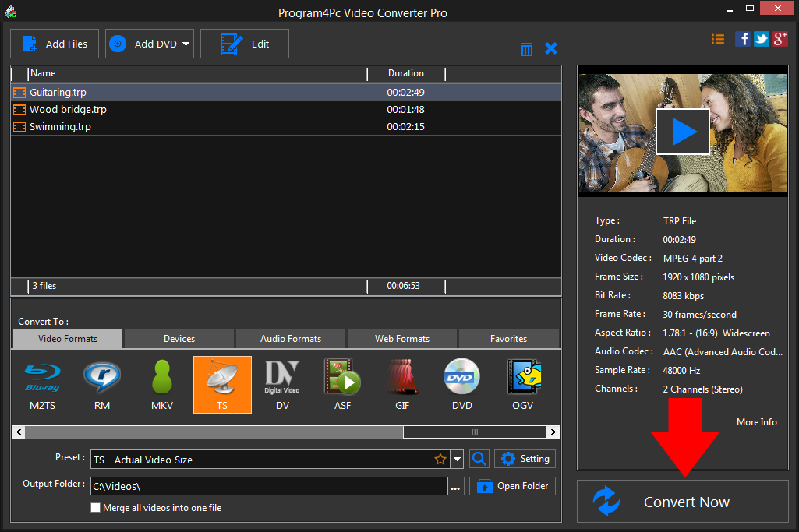Browse for output folder with the ellipsis button
Image resolution: width=799 pixels, height=532 pixels.
[x=455, y=485]
